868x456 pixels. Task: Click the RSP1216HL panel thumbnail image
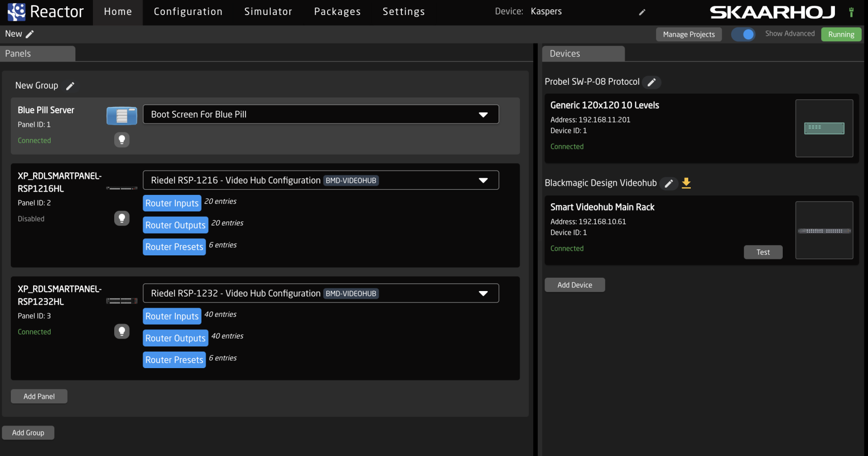point(121,188)
